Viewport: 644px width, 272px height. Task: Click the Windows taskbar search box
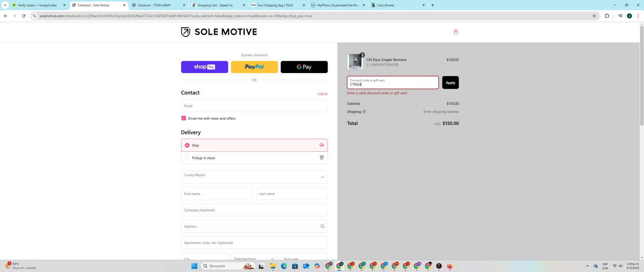coord(228,266)
